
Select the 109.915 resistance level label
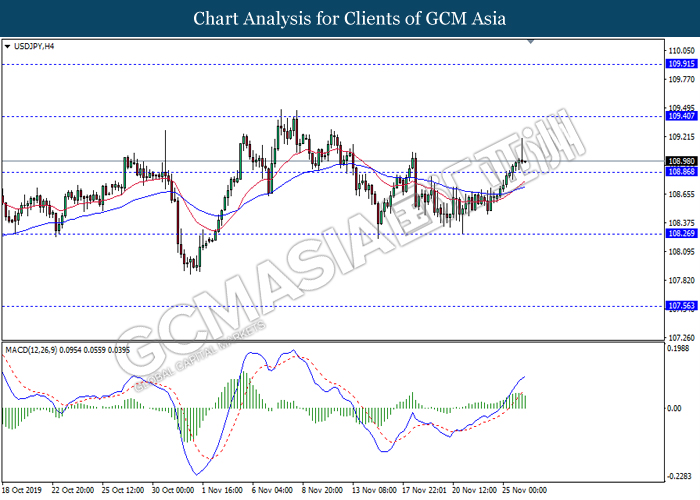(681, 64)
